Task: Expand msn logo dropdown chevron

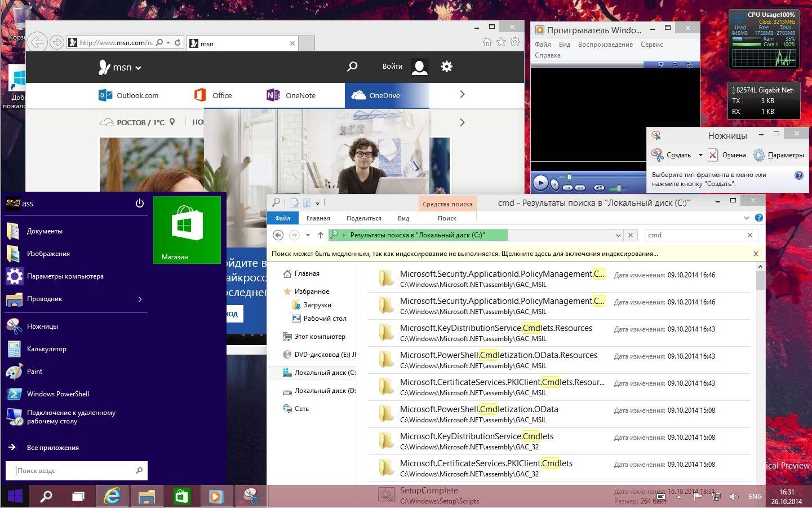Action: [138, 68]
